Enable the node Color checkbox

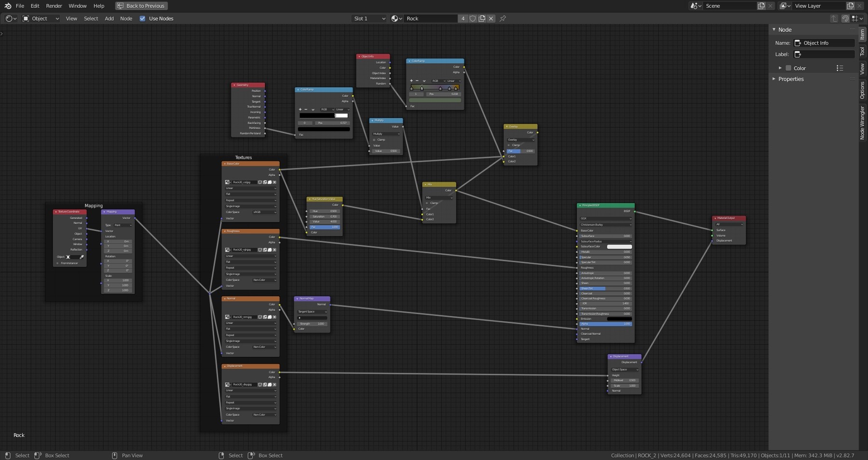(x=788, y=68)
